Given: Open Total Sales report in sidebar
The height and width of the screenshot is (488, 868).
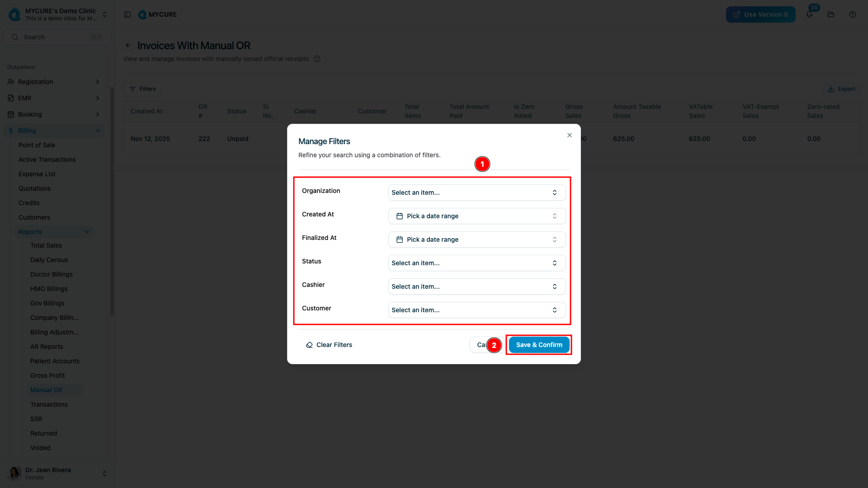Looking at the screenshot, I should point(46,245).
